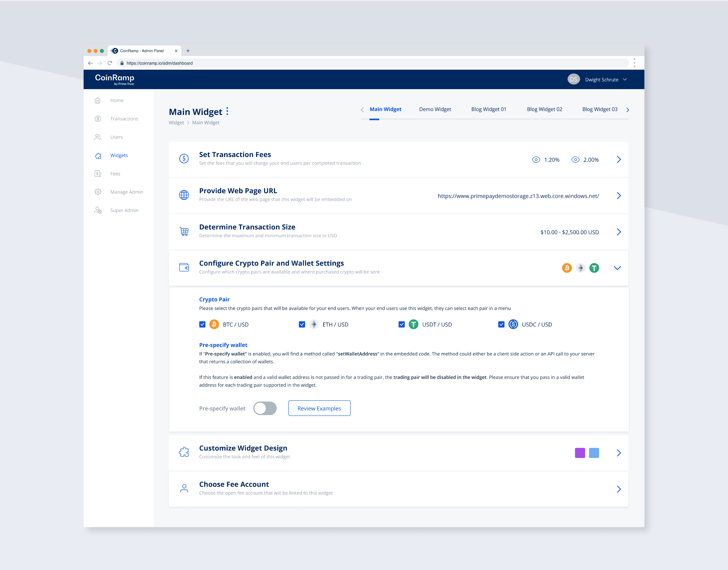Click the Users people icon
Image resolution: width=728 pixels, height=570 pixels.
[98, 137]
